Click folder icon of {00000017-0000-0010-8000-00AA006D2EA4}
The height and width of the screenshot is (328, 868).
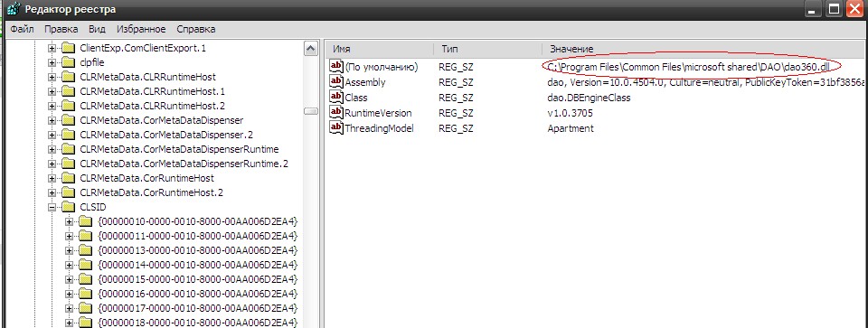[x=85, y=308]
